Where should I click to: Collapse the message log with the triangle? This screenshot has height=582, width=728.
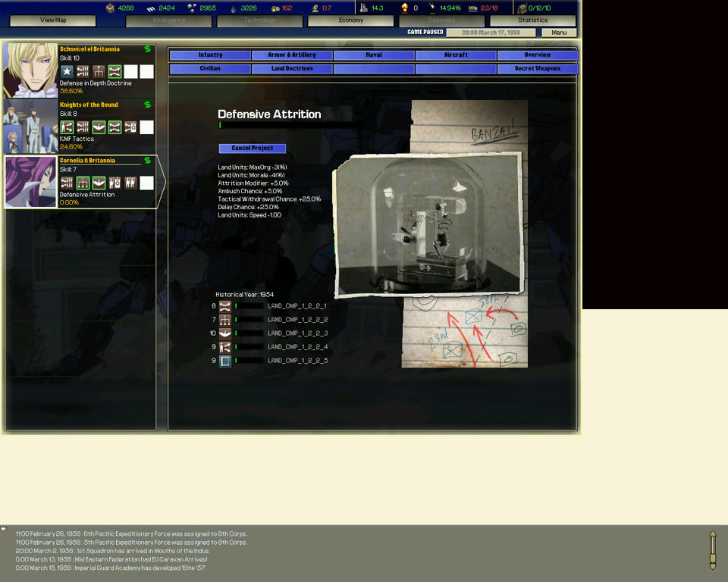click(x=4, y=529)
